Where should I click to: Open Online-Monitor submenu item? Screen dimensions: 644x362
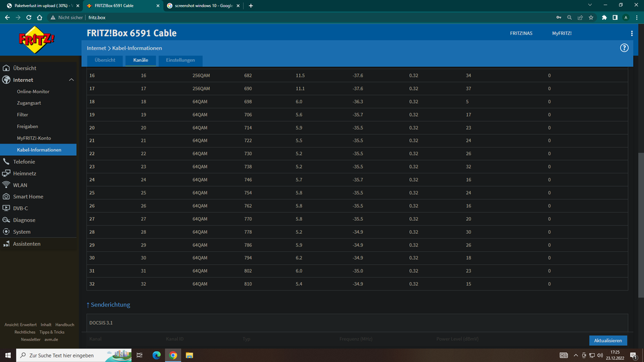pyautogui.click(x=33, y=91)
